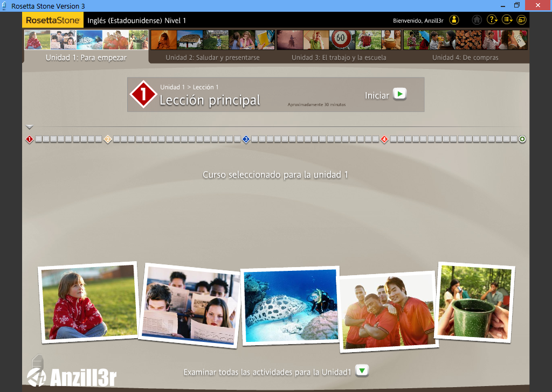Select the green milestone circle ending the course bar
The image size is (552, 392).
coord(522,139)
